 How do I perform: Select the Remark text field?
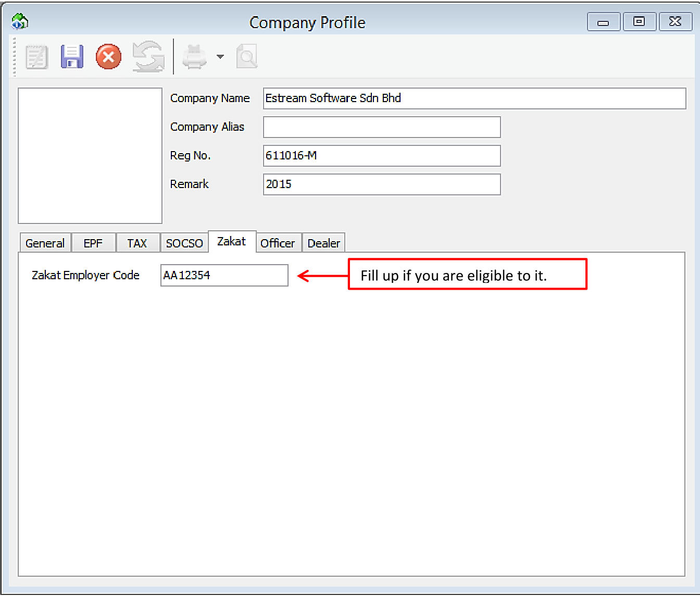382,184
